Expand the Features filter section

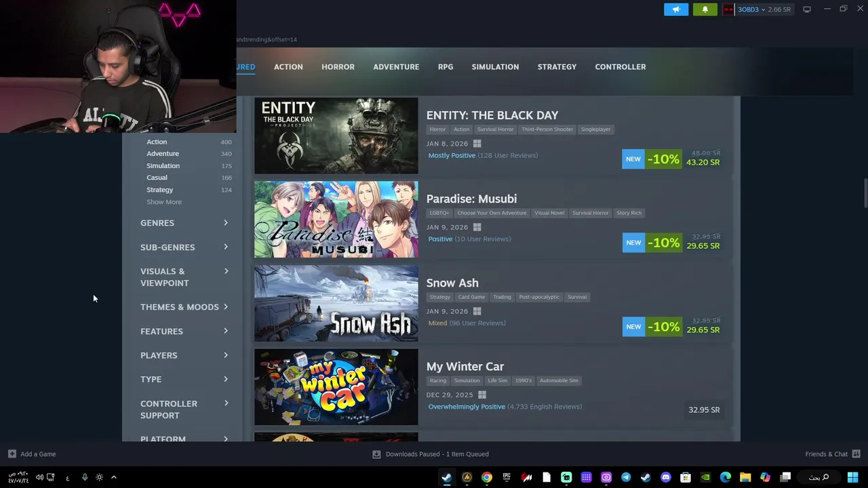click(x=184, y=331)
